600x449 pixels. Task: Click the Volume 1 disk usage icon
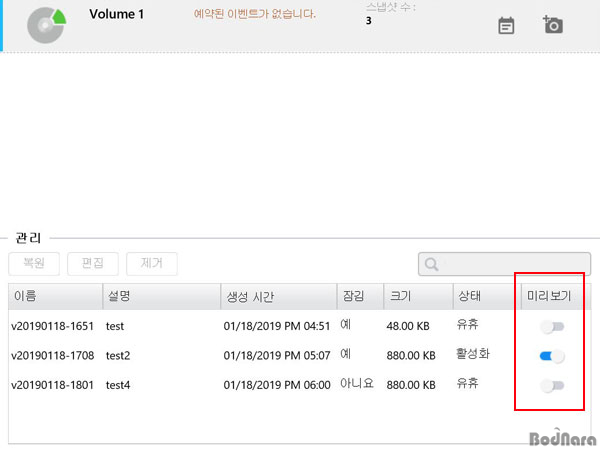(46, 25)
